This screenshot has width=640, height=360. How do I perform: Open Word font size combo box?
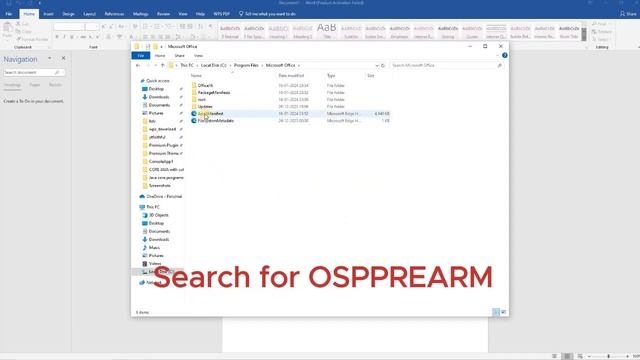(93, 27)
